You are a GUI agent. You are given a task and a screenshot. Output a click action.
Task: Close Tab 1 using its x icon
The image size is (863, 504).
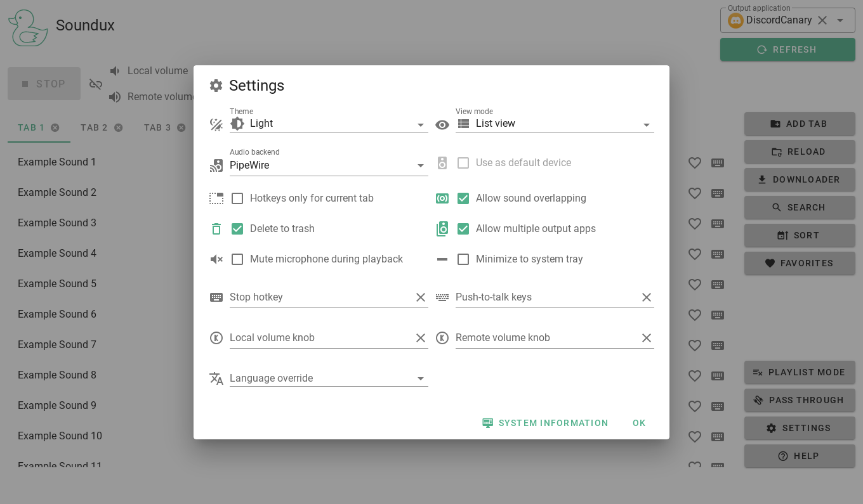coord(55,127)
